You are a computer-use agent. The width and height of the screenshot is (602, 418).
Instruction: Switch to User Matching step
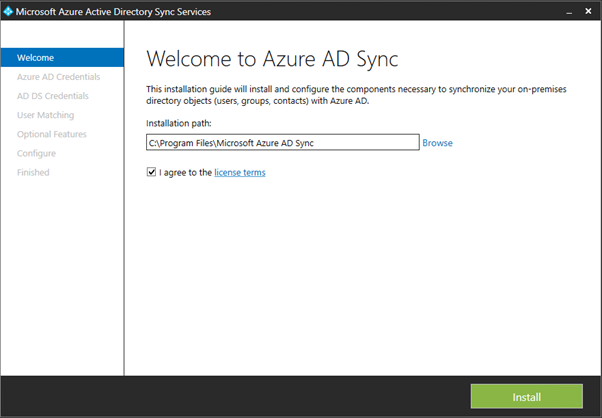tap(46, 115)
